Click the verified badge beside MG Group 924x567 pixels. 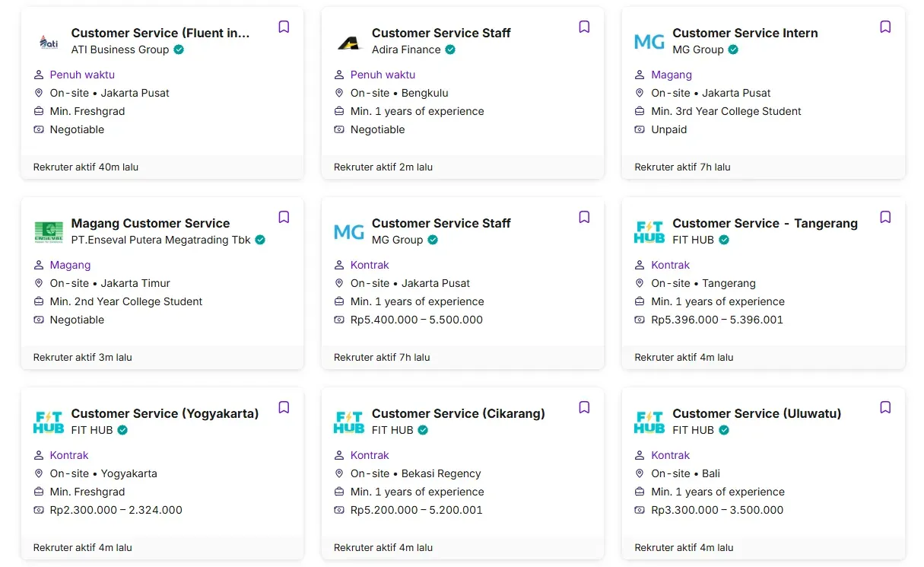tap(733, 49)
